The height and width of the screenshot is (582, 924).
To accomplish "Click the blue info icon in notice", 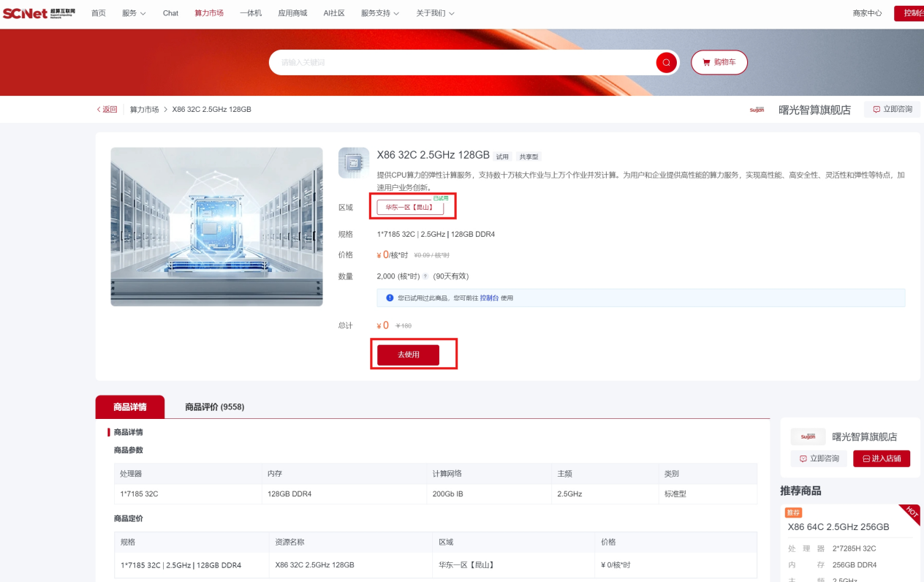I will (390, 298).
